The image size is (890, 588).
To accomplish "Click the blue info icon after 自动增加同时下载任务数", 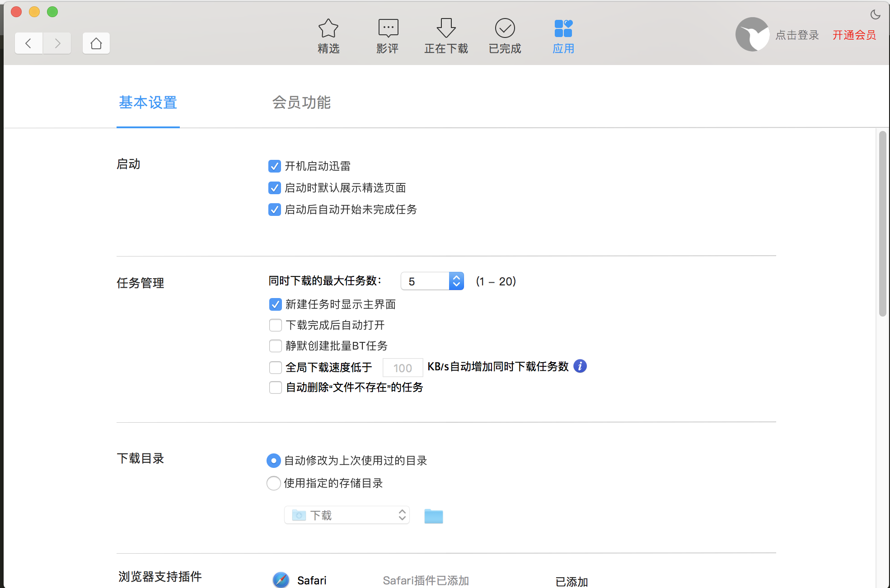I will pyautogui.click(x=580, y=366).
